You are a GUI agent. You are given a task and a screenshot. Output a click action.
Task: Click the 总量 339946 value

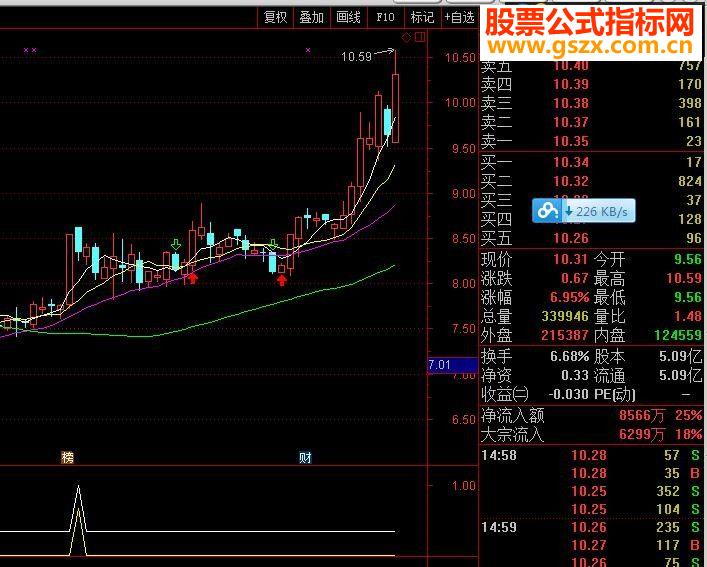pyautogui.click(x=565, y=316)
